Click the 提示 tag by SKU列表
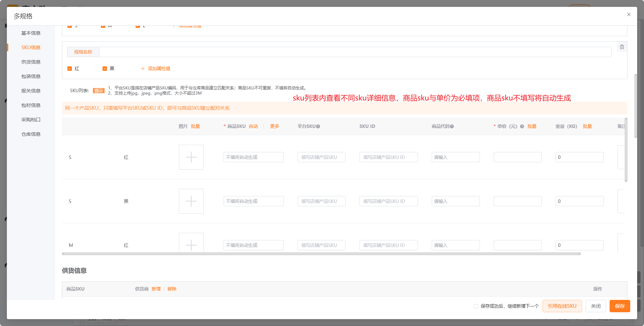644x326 pixels. point(99,91)
